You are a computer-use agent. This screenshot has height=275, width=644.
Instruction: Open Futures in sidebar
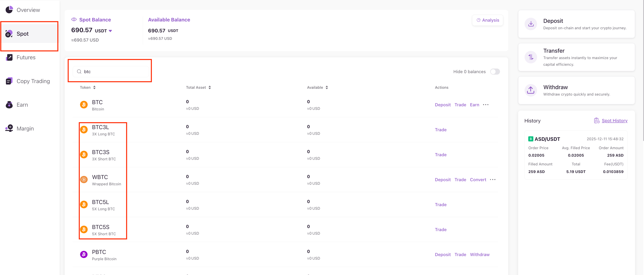coord(26,58)
